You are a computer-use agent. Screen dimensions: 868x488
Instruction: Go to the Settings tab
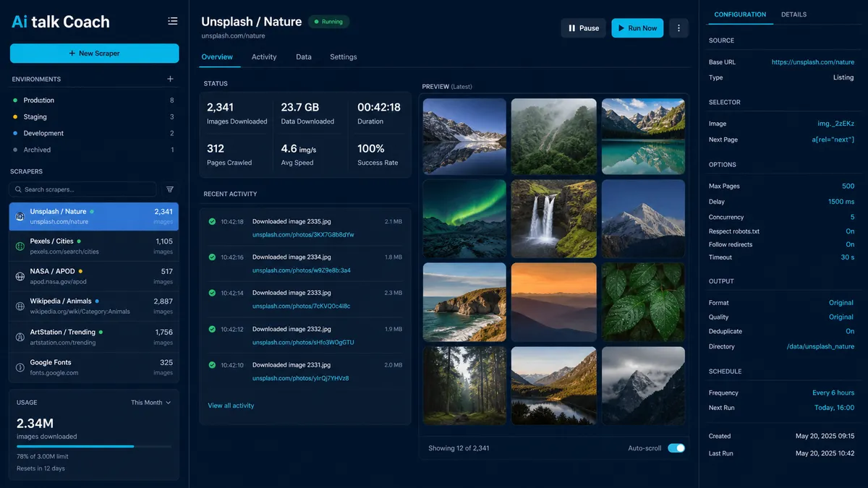[344, 57]
